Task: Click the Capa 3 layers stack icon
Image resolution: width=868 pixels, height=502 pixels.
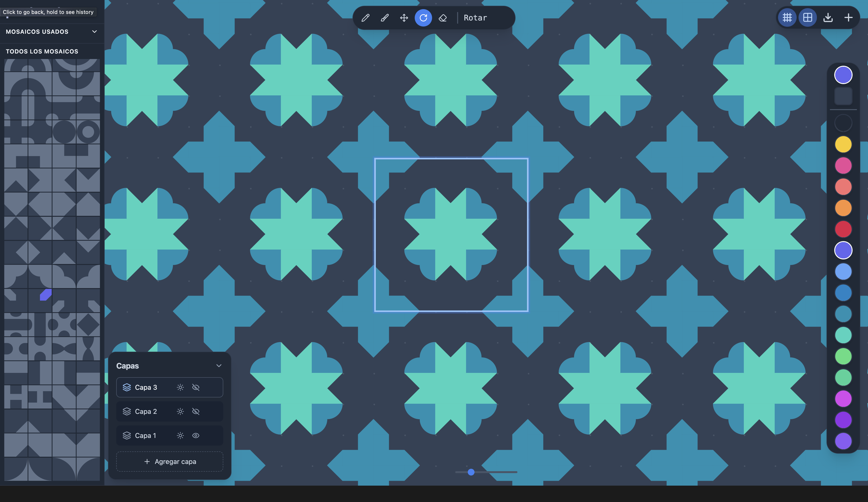Action: [x=127, y=387]
